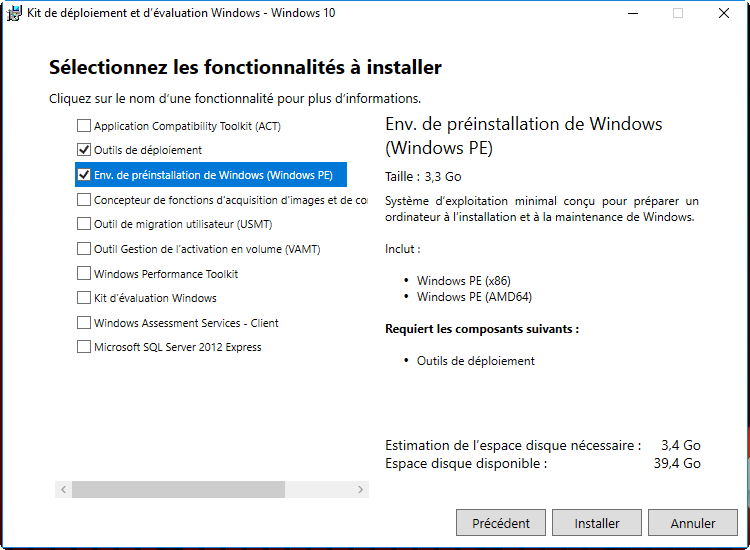
Task: Click the horizontal scrollbar left arrow
Action: tap(64, 490)
